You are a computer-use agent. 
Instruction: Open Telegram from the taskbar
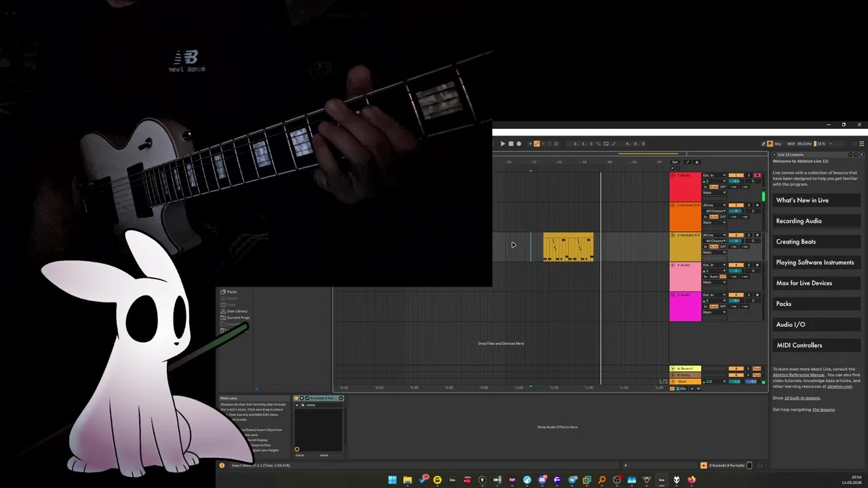(x=573, y=480)
